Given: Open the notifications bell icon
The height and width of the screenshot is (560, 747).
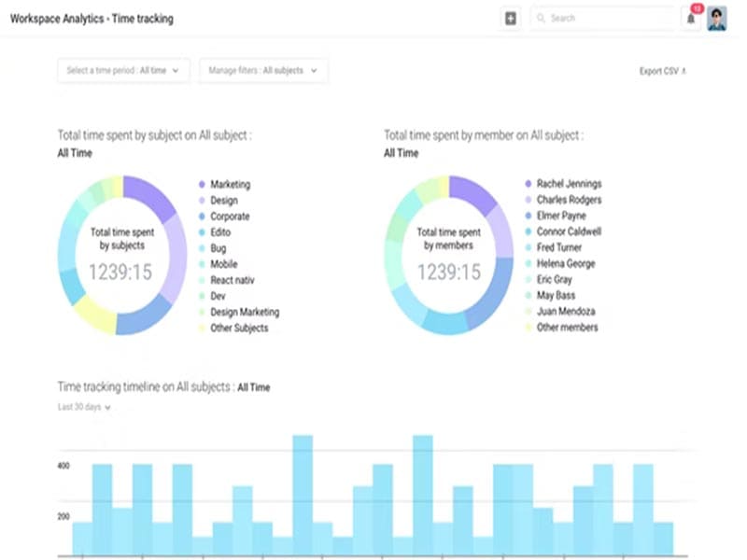Looking at the screenshot, I should tap(691, 19).
